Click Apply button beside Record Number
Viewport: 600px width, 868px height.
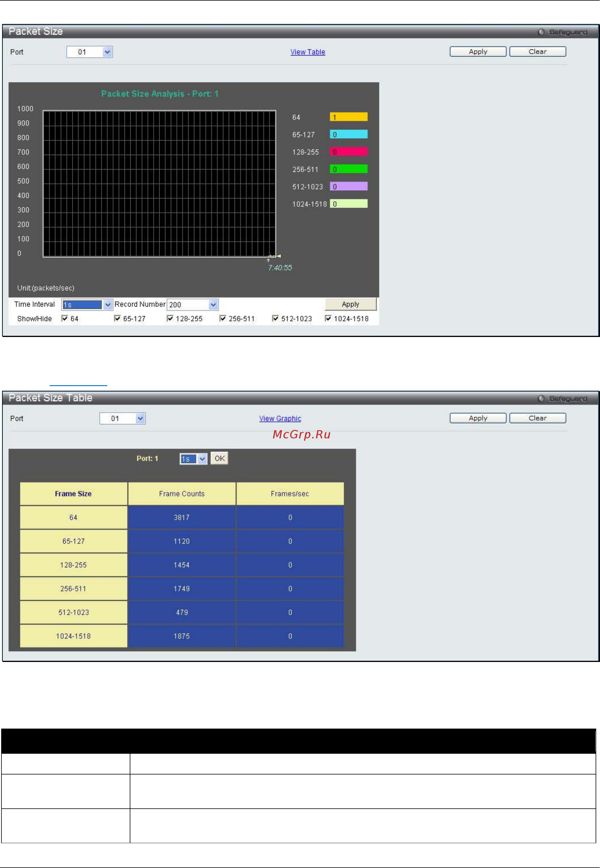pos(350,304)
